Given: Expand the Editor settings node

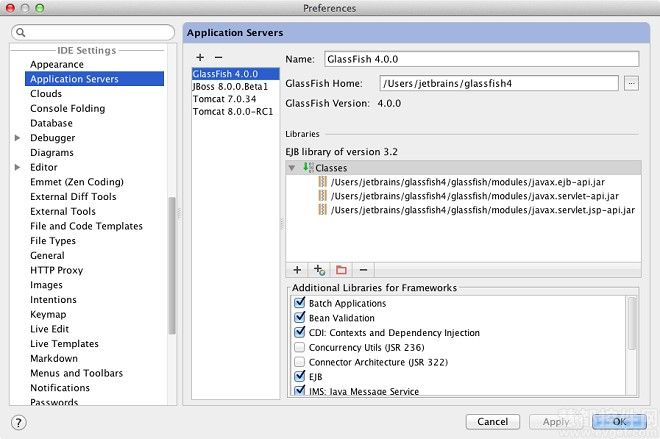Looking at the screenshot, I should [x=17, y=167].
